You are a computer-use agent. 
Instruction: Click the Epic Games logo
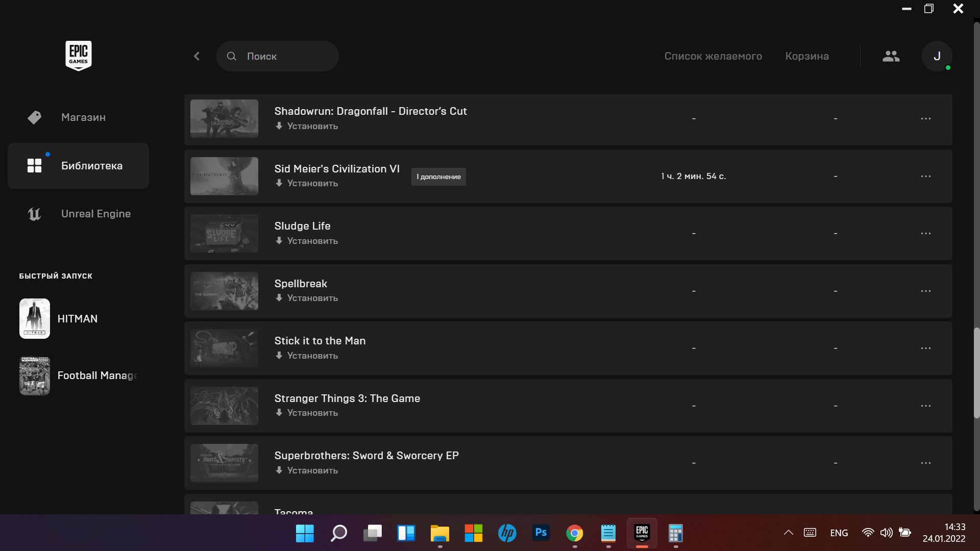(x=78, y=56)
